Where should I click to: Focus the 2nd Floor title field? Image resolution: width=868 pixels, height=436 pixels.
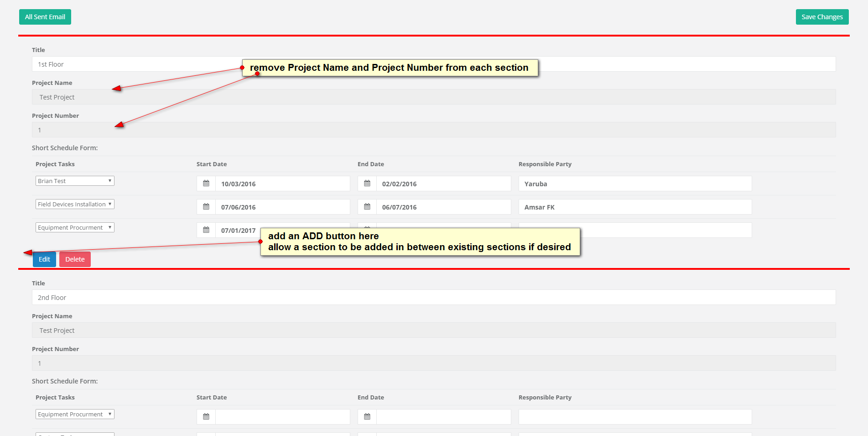click(x=434, y=297)
